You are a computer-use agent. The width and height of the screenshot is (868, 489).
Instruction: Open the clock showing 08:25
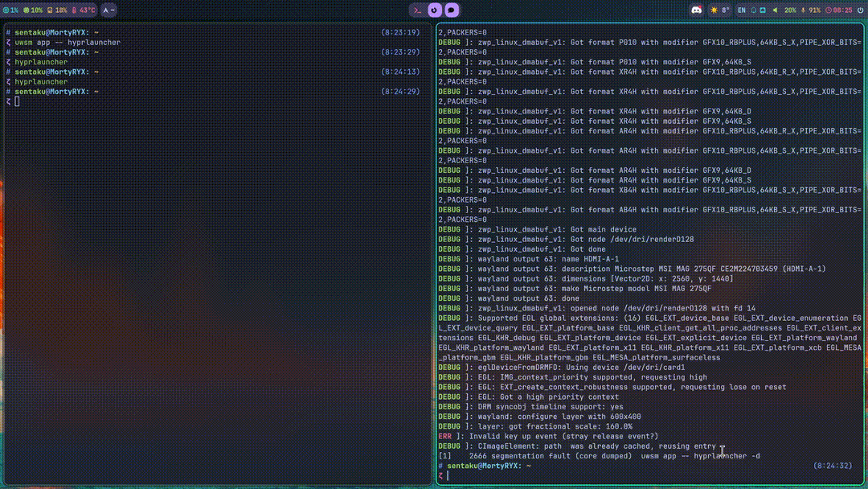pyautogui.click(x=837, y=10)
